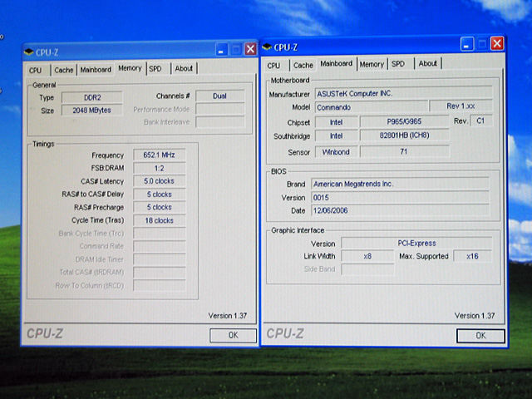Image resolution: width=532 pixels, height=399 pixels.
Task: Click the CPU-Z icon in the left window title bar
Action: [29, 52]
